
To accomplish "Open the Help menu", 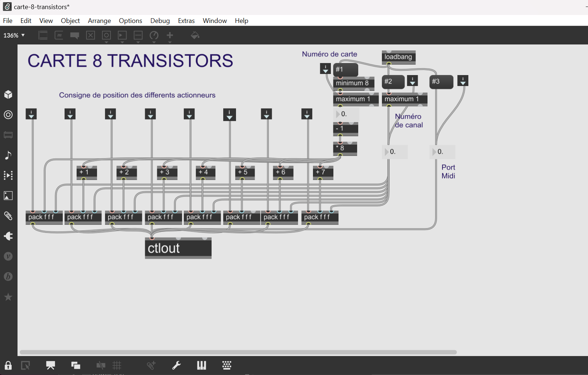I will 241,21.
